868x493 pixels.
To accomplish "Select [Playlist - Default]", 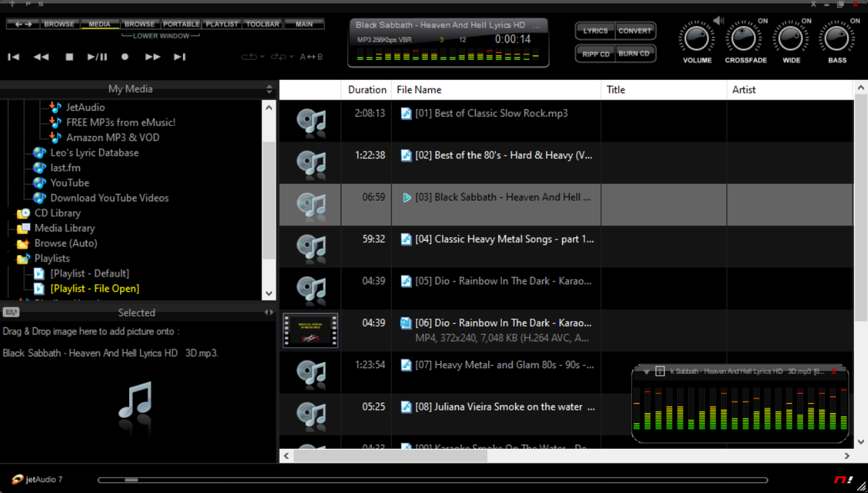I will click(90, 273).
